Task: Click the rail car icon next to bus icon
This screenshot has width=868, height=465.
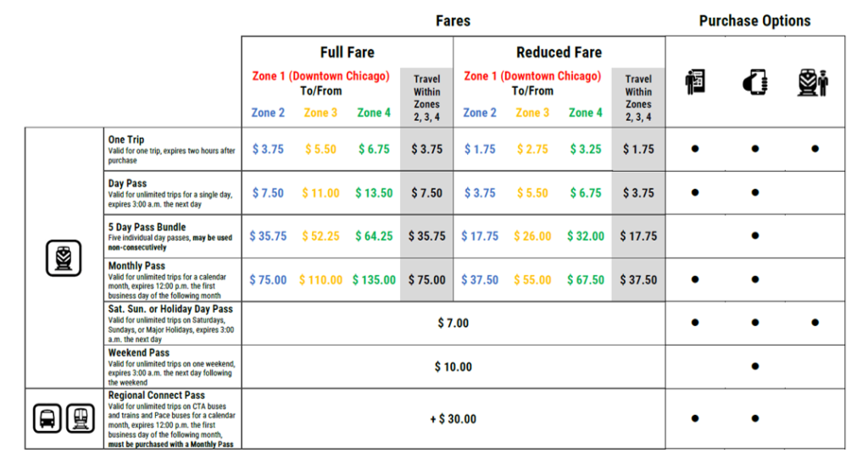Action: pyautogui.click(x=81, y=418)
